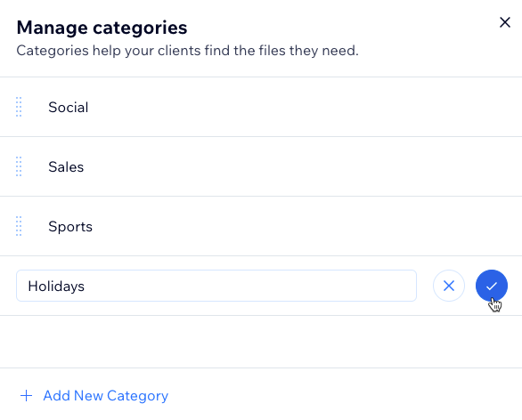
Task: Click the Manage categories heading
Action: pyautogui.click(x=102, y=28)
